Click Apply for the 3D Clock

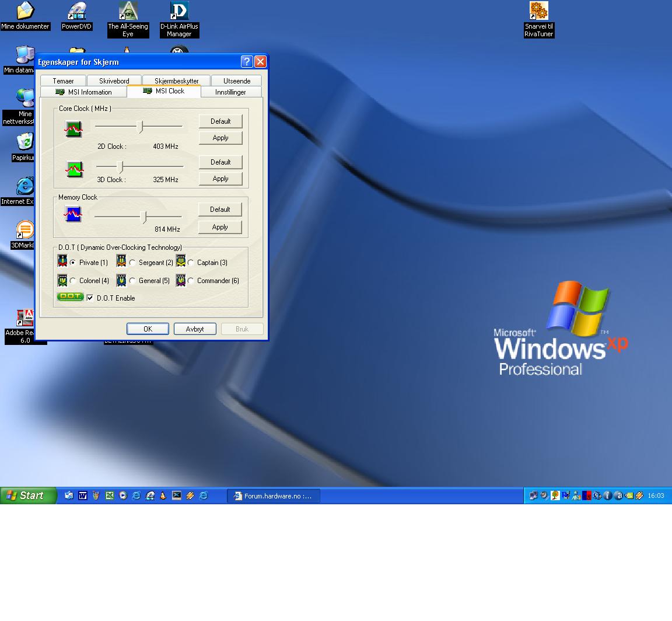[220, 179]
